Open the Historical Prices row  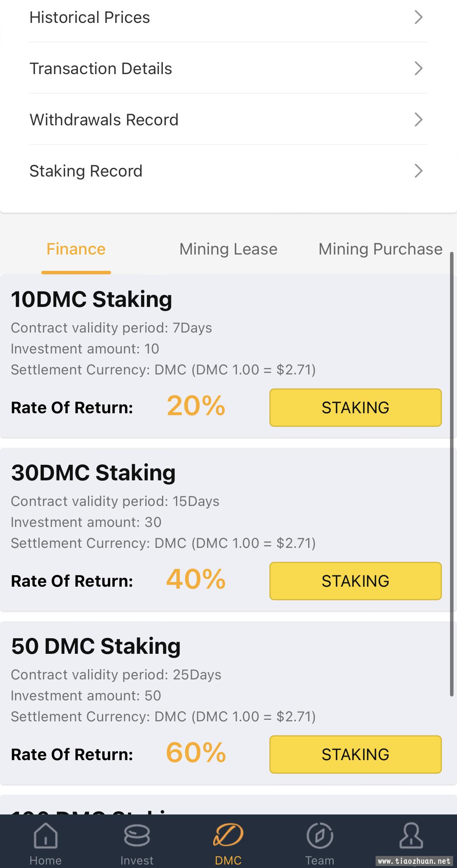(x=228, y=17)
